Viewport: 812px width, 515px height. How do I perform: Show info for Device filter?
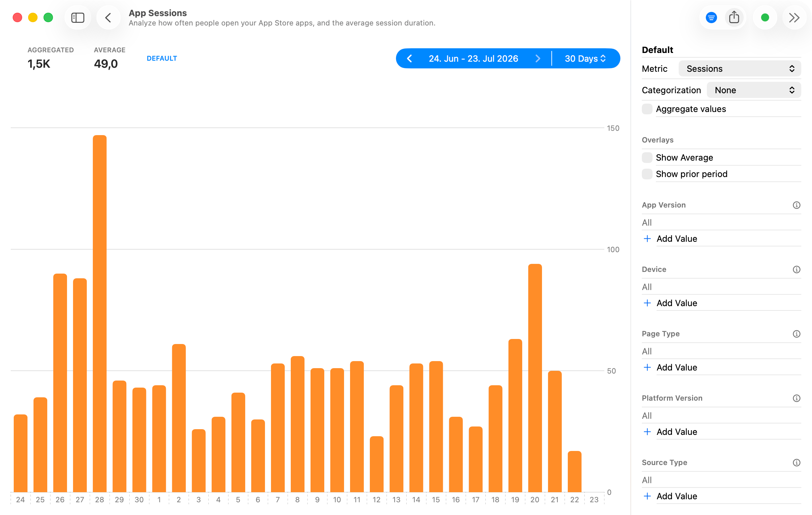coord(796,270)
